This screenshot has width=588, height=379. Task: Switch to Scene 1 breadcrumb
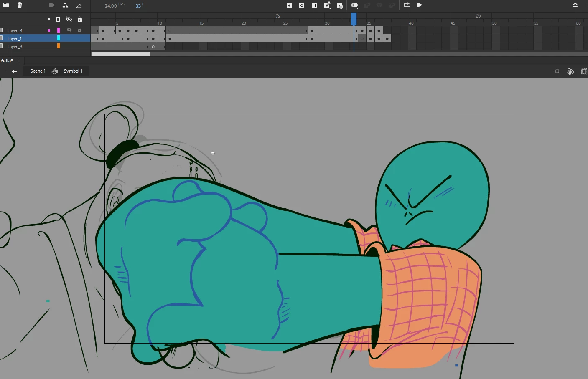(x=38, y=71)
